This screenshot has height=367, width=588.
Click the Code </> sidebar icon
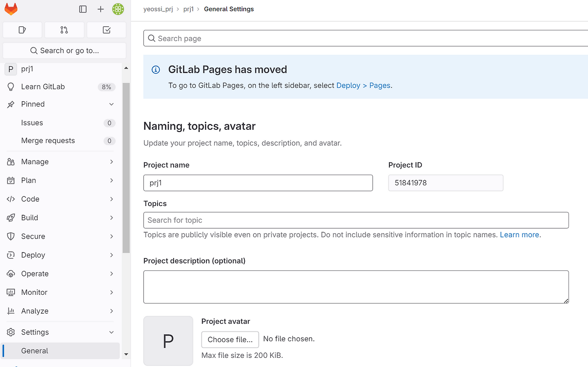[11, 199]
